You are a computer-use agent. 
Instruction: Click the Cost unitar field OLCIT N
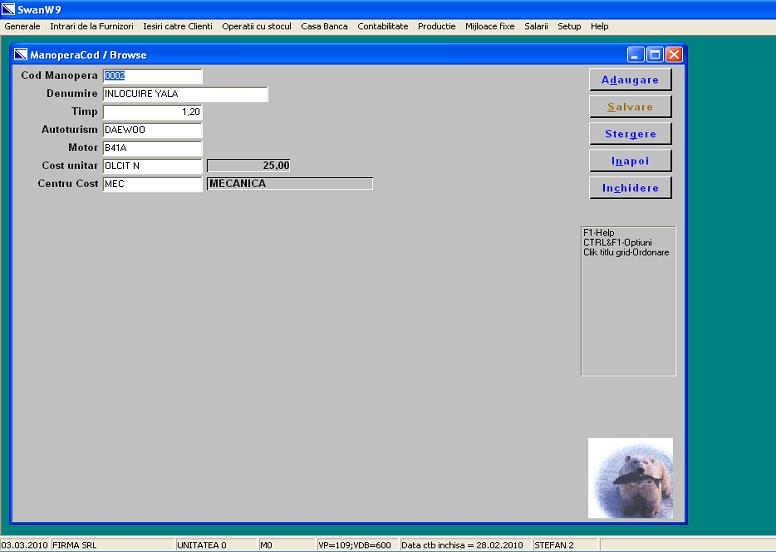(152, 166)
